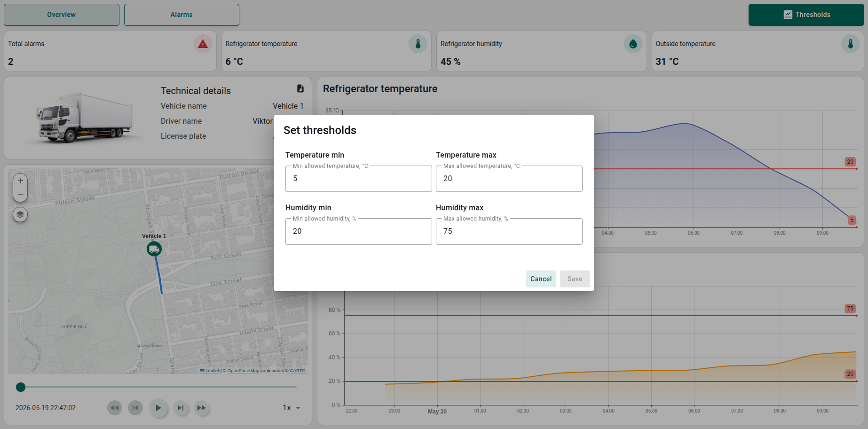Click the License plate label
This screenshot has height=429, width=868.
(183, 136)
